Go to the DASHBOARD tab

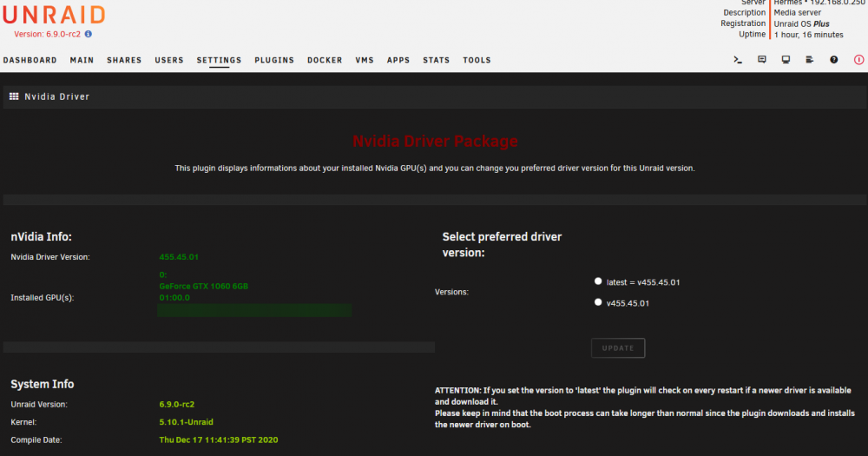pos(30,60)
